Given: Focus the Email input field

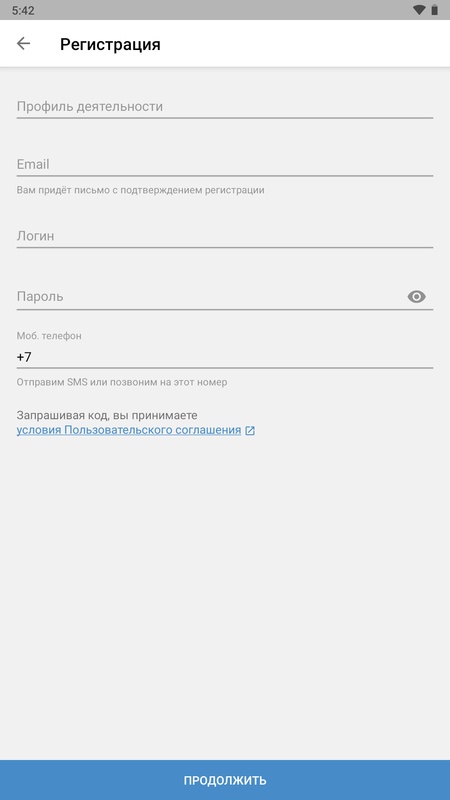Looking at the screenshot, I should (225, 164).
